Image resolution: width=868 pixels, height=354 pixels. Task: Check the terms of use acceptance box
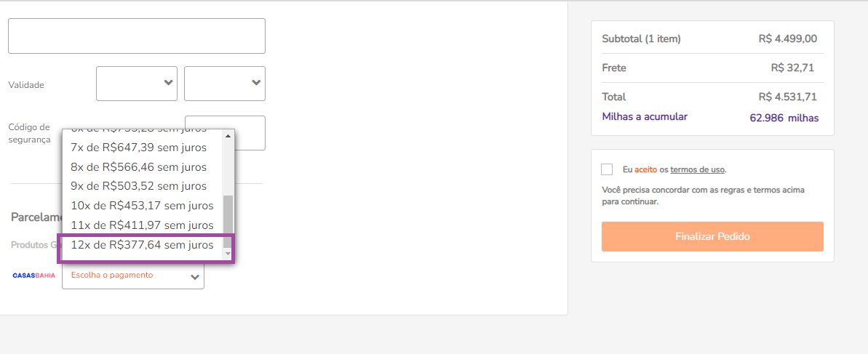pyautogui.click(x=607, y=169)
